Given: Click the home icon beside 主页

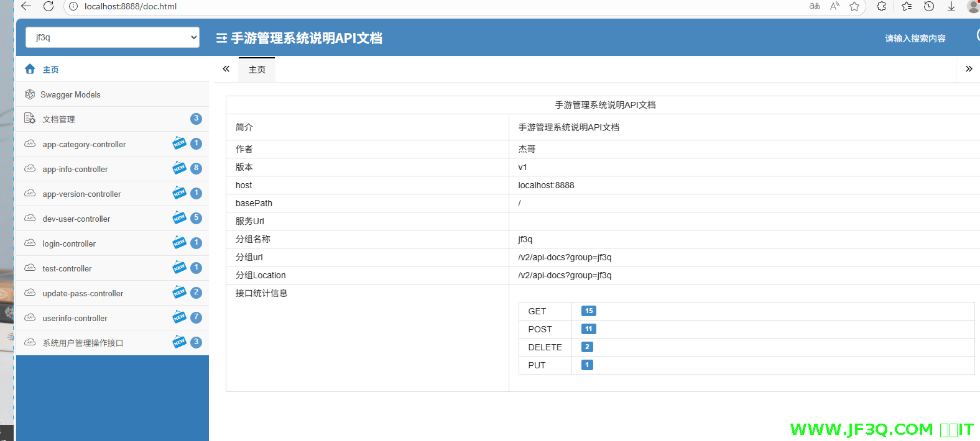Looking at the screenshot, I should pos(30,69).
